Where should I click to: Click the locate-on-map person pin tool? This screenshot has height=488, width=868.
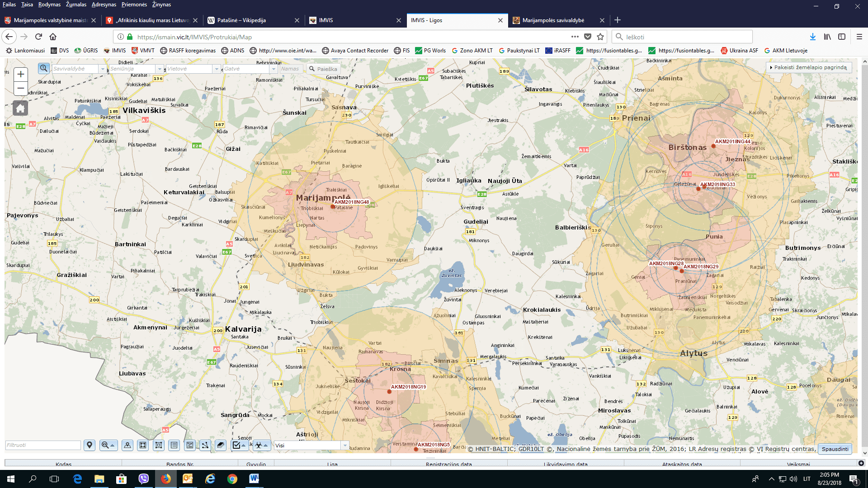pyautogui.click(x=127, y=445)
